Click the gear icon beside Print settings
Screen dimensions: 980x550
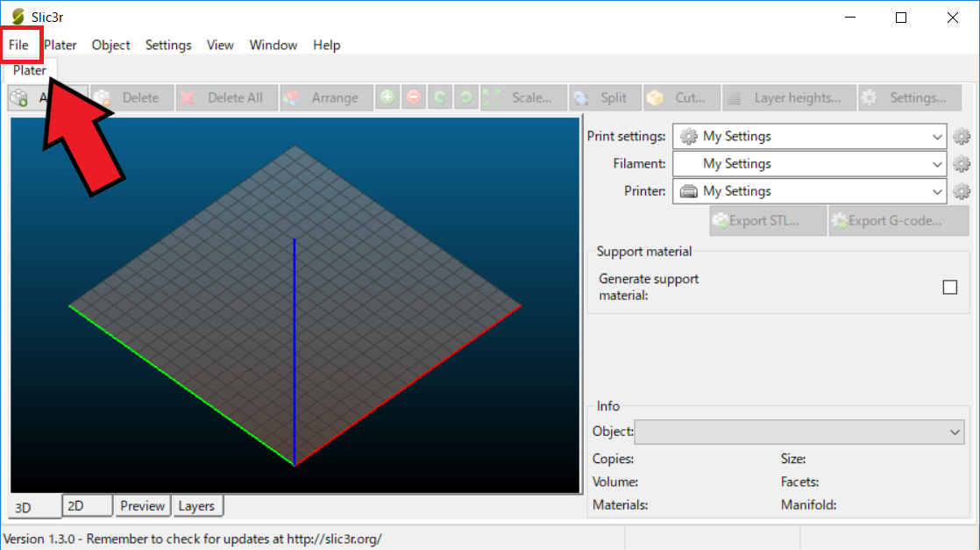[x=962, y=137]
